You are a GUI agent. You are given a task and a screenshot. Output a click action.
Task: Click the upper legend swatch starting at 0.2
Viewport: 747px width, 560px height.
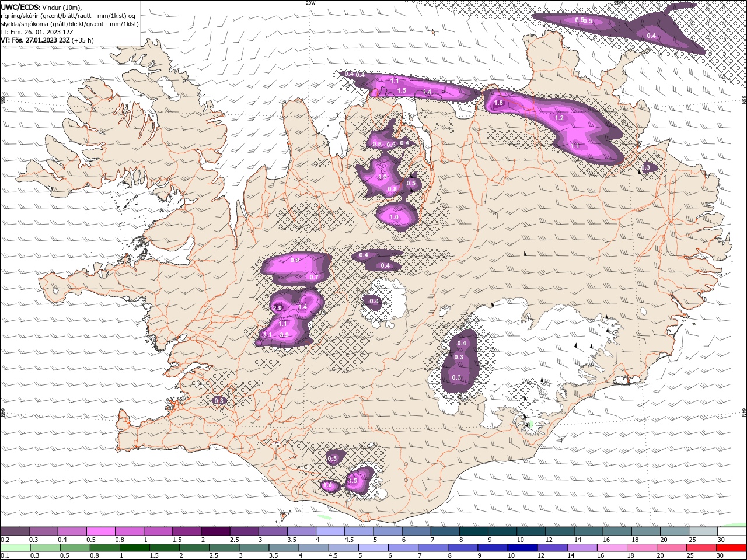tap(15, 531)
